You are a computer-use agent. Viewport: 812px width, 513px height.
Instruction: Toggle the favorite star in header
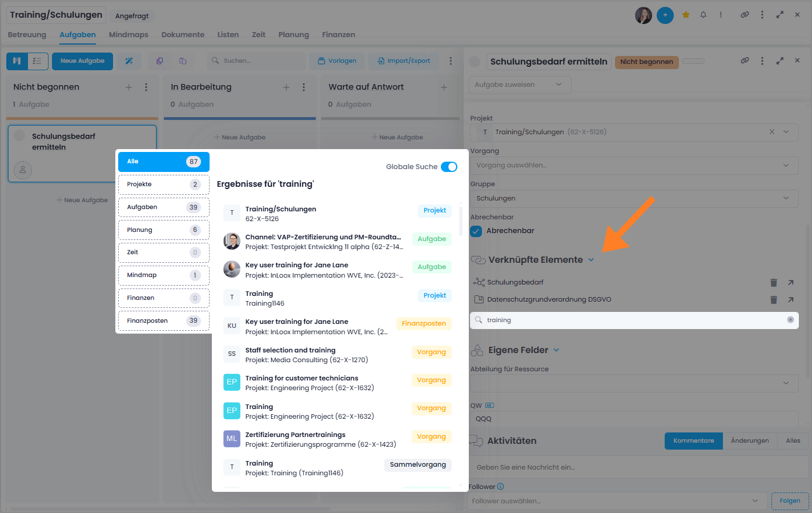tap(686, 15)
